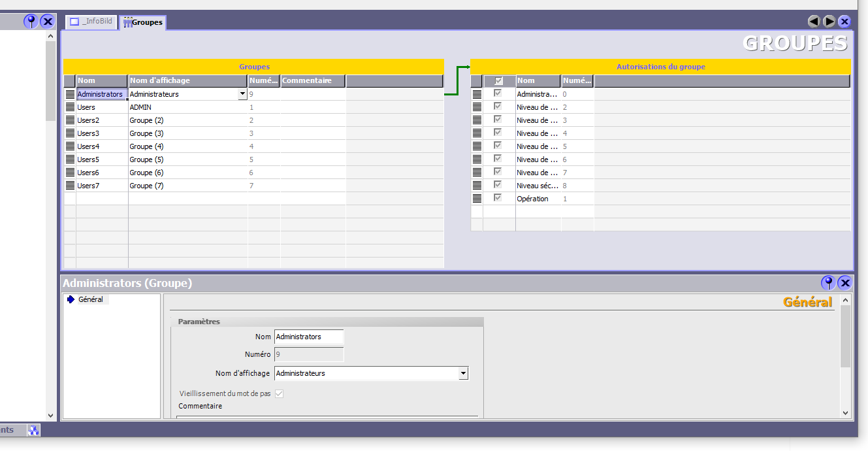Click the pin icon in properties panel header

pos(828,283)
